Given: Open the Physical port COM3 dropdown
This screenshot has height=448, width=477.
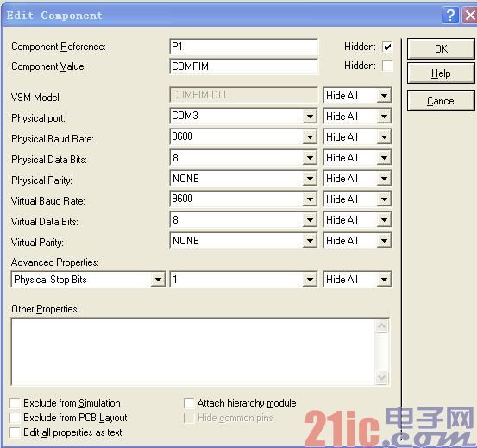Looking at the screenshot, I should coord(310,117).
